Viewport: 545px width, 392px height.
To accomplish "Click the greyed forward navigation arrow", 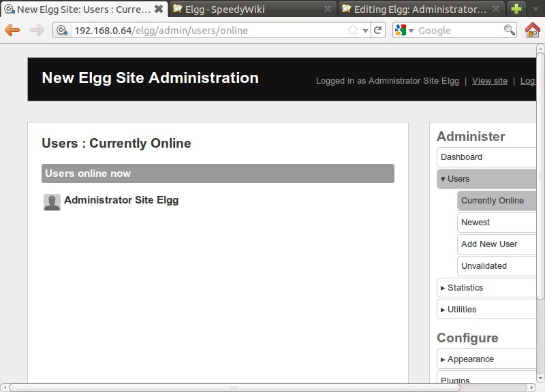I will pos(37,30).
